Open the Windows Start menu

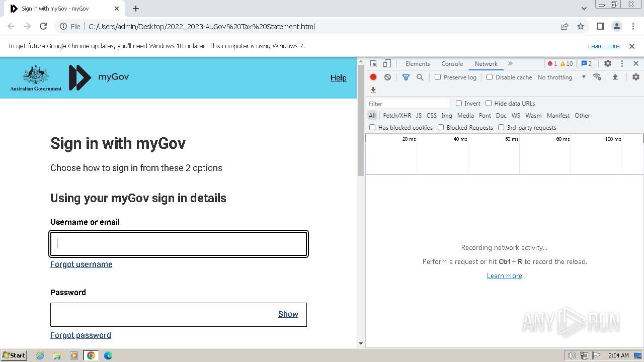14,355
